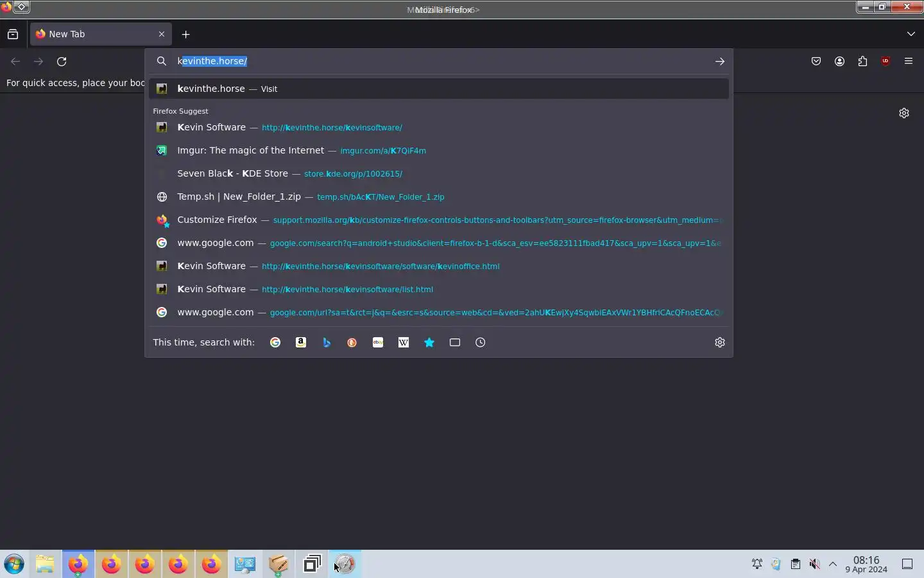Screen dimensions: 924x578
Task: Close the New Tab tab
Action: 162,34
